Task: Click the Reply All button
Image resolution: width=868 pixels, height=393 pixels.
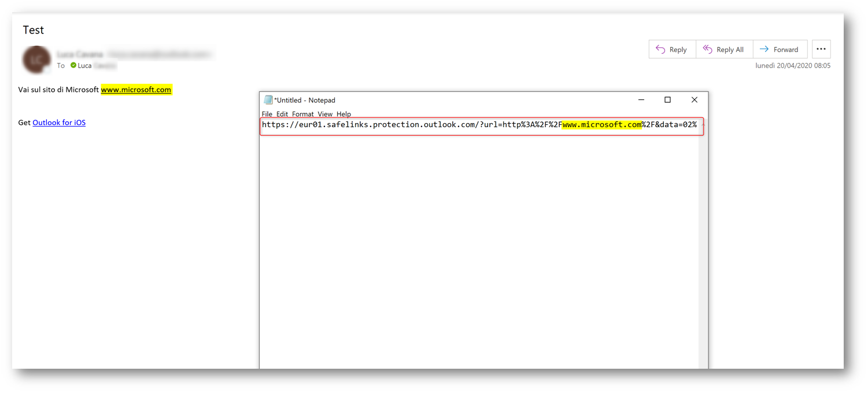Action: (724, 50)
